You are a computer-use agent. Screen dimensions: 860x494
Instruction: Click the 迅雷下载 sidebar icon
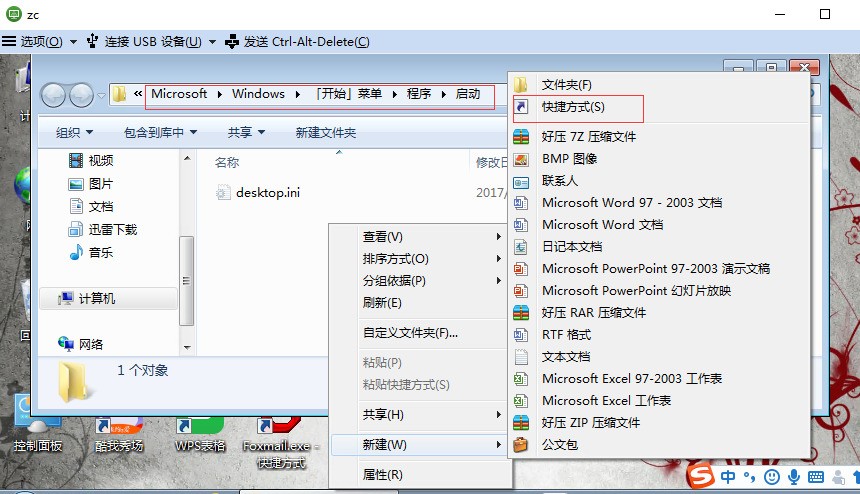coord(76,229)
